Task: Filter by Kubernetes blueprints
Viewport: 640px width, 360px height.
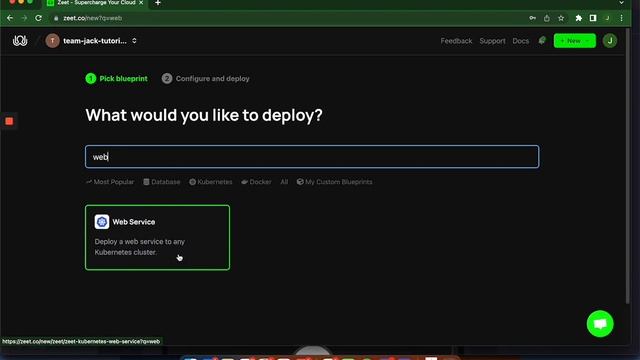Action: pos(211,182)
